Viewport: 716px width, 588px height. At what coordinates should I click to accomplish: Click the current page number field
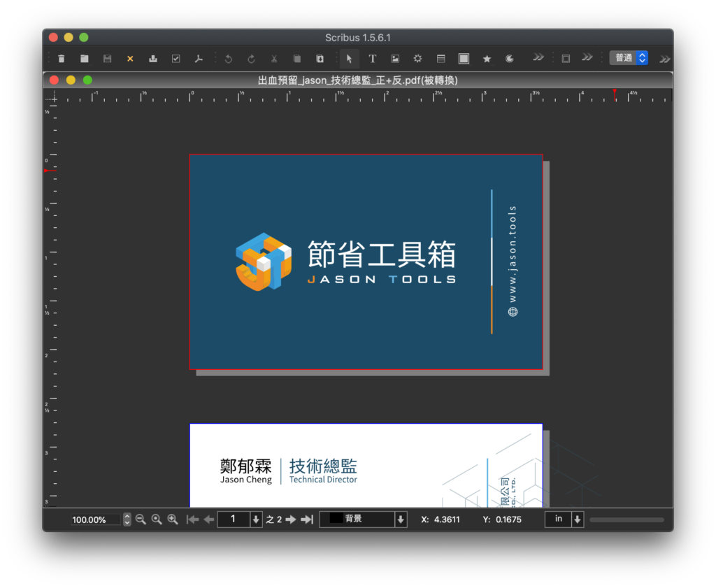(x=234, y=519)
